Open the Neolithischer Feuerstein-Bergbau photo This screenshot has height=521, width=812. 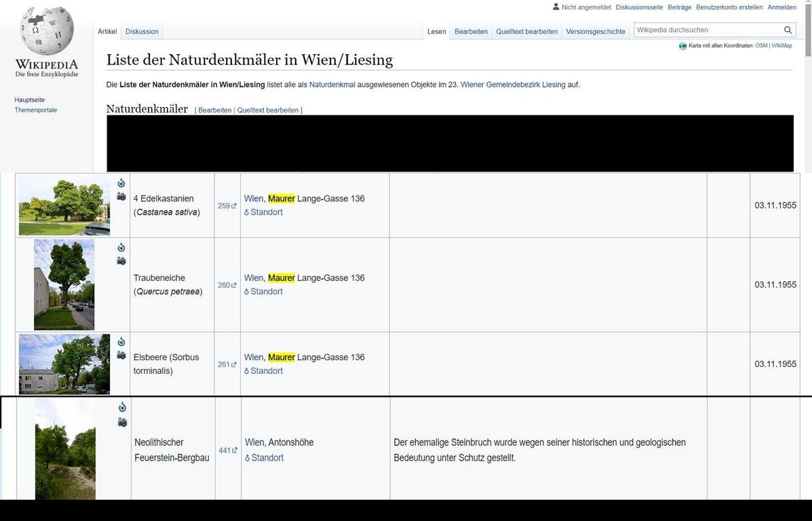point(65,449)
